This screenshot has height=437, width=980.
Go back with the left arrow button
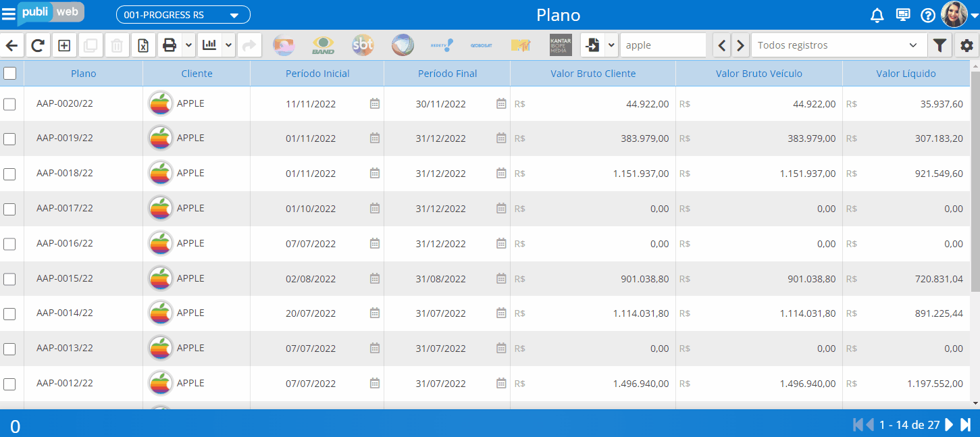(12, 45)
